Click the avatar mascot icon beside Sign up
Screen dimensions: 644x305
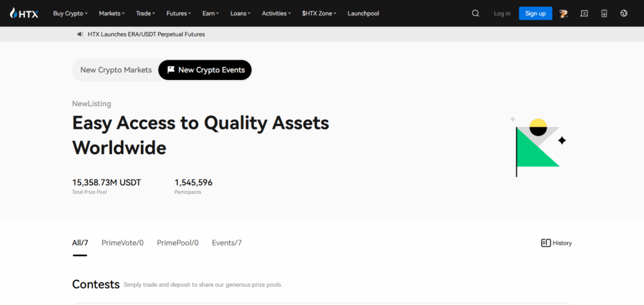563,14
